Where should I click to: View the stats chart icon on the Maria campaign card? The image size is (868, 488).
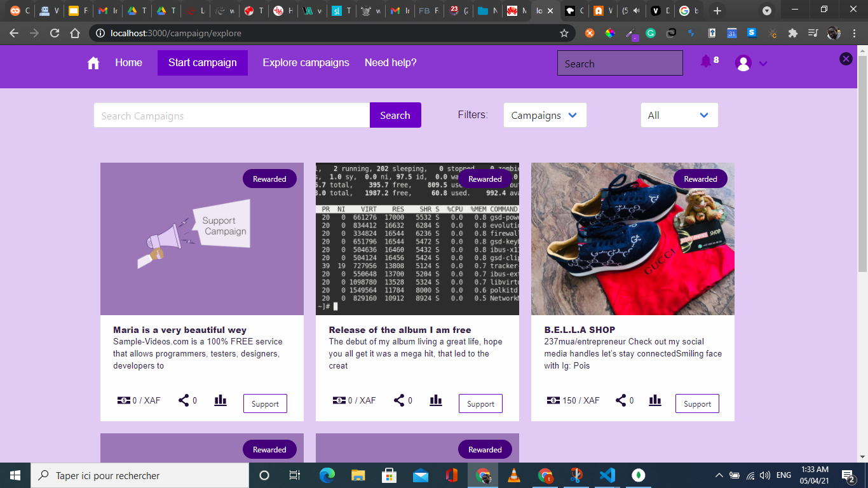click(x=220, y=400)
